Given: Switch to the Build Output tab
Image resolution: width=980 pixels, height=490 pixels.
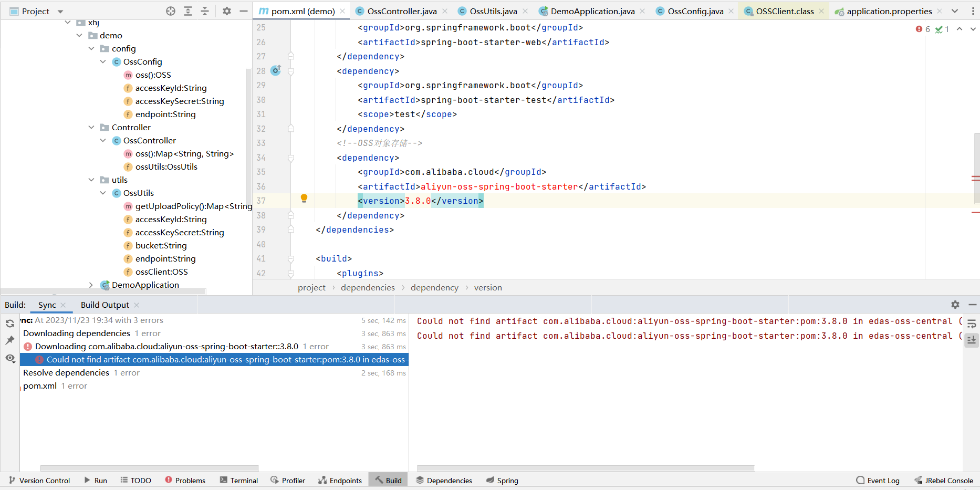Looking at the screenshot, I should 105,305.
